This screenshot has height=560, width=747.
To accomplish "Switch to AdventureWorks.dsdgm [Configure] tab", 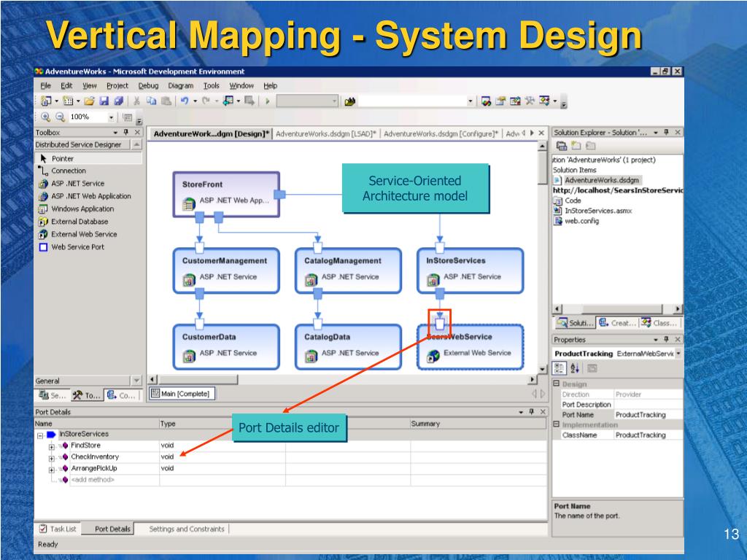I will click(x=441, y=134).
